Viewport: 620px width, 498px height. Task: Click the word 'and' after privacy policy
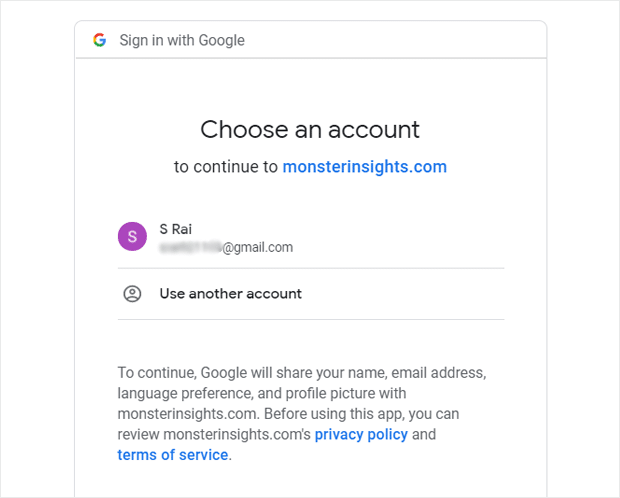click(x=424, y=434)
